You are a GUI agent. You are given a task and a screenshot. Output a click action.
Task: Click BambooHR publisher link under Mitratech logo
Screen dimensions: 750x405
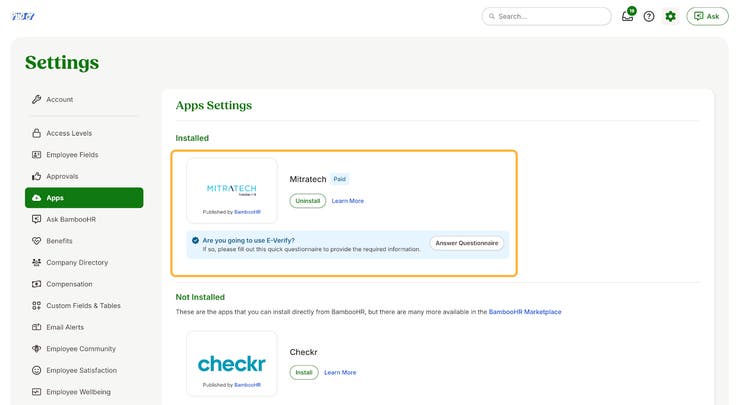point(247,212)
